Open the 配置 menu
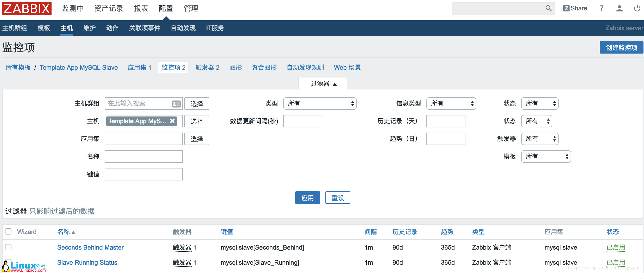 [166, 9]
